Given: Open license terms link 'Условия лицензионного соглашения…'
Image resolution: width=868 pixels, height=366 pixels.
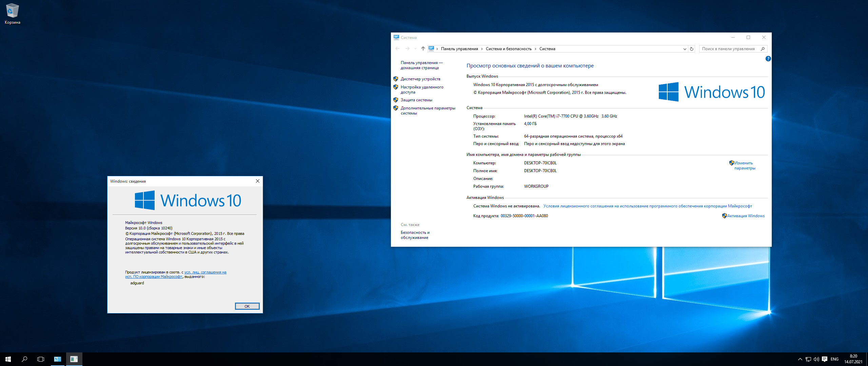Looking at the screenshot, I should pos(648,206).
